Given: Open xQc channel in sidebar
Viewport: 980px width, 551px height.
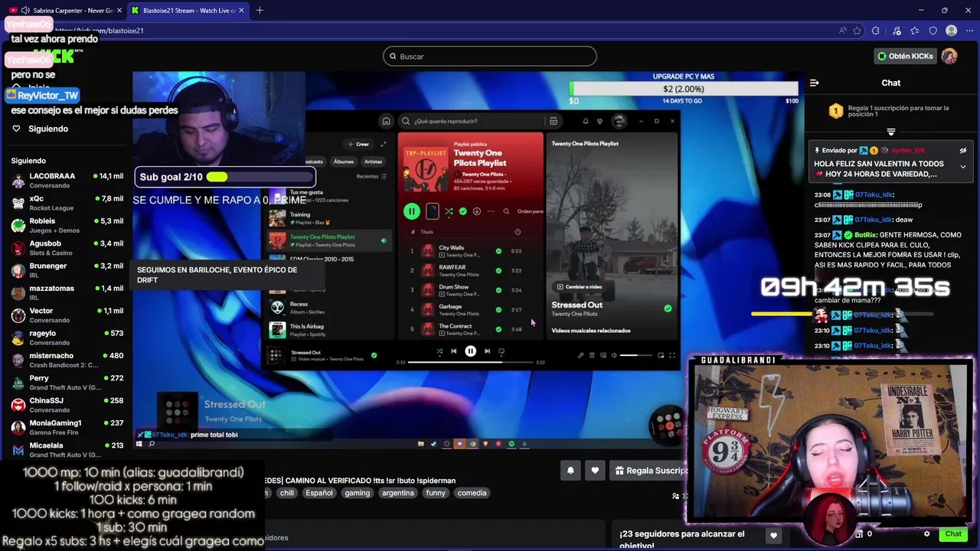Looking at the screenshot, I should pyautogui.click(x=67, y=203).
